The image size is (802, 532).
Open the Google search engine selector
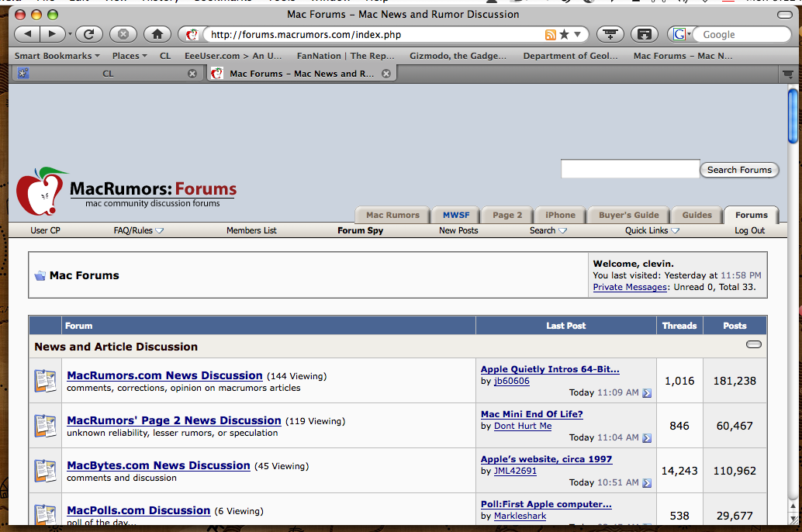pos(681,34)
